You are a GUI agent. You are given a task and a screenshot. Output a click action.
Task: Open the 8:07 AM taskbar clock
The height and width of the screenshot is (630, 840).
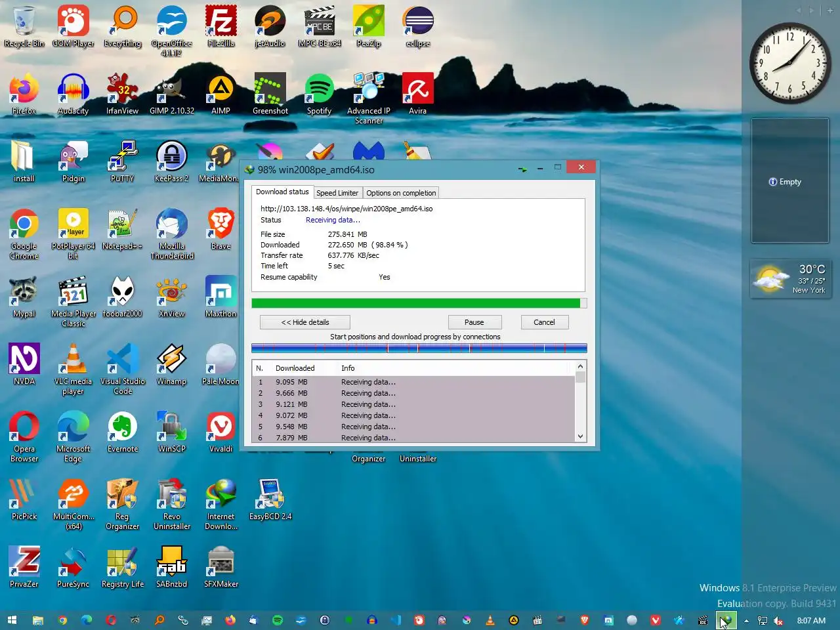pos(811,620)
